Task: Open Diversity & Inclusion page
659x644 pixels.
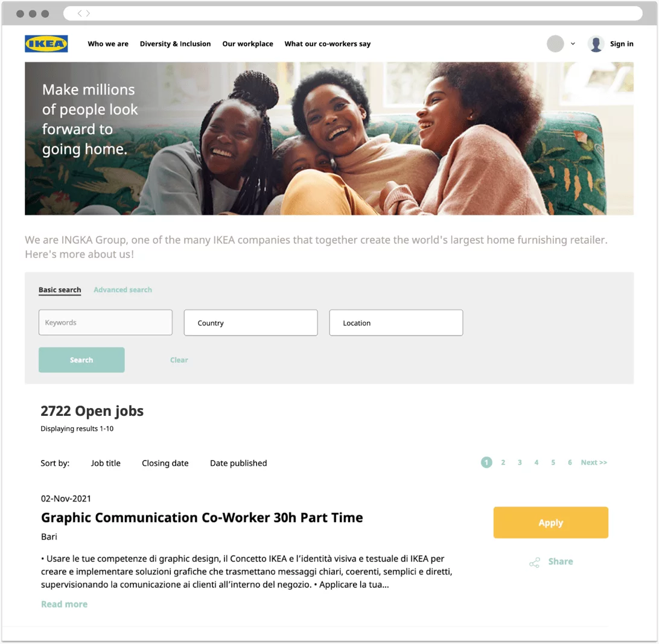Action: tap(175, 43)
